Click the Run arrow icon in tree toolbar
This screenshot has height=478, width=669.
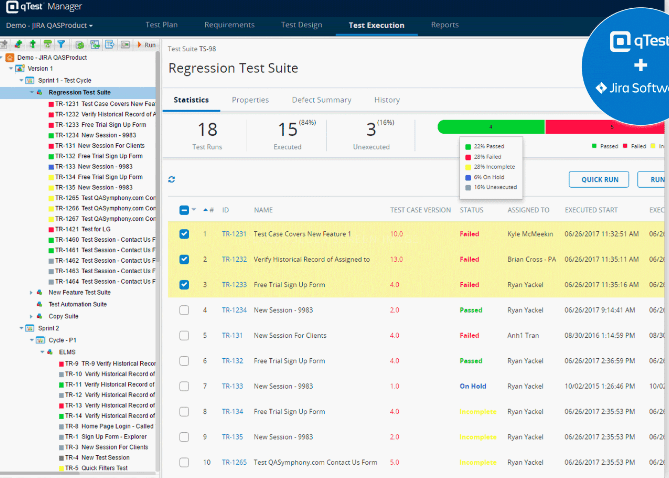140,45
